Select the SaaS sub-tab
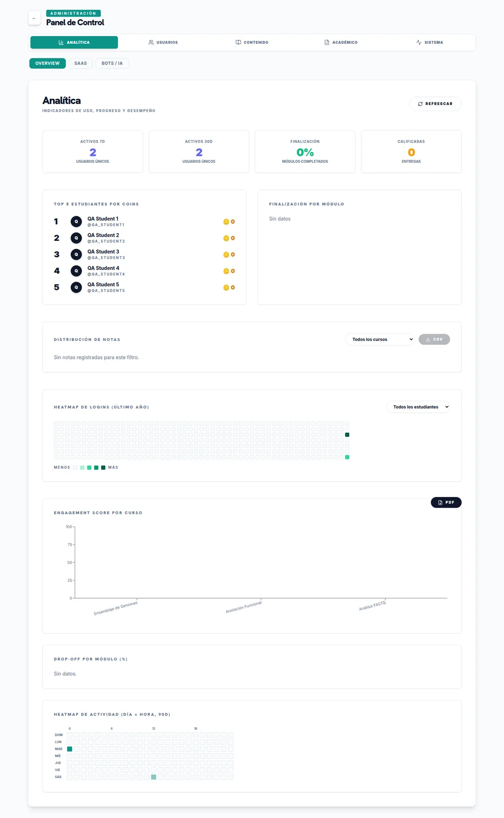The image size is (504, 818). point(81,64)
